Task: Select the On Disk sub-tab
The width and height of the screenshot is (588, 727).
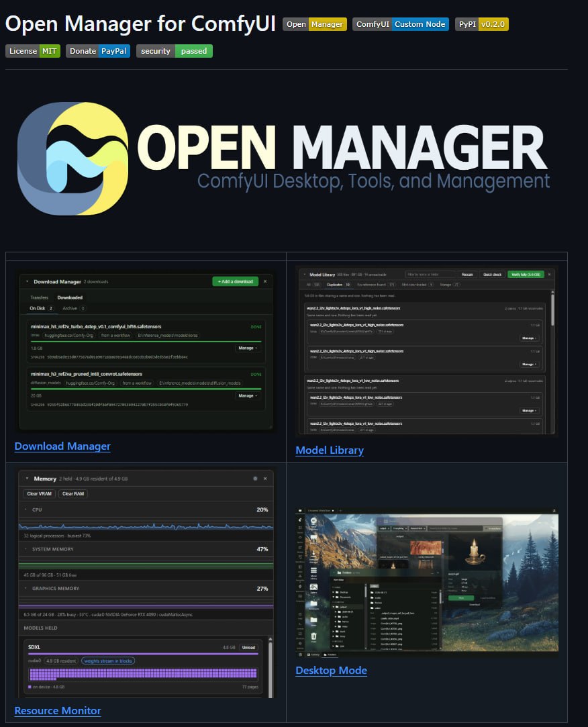Action: click(x=42, y=308)
